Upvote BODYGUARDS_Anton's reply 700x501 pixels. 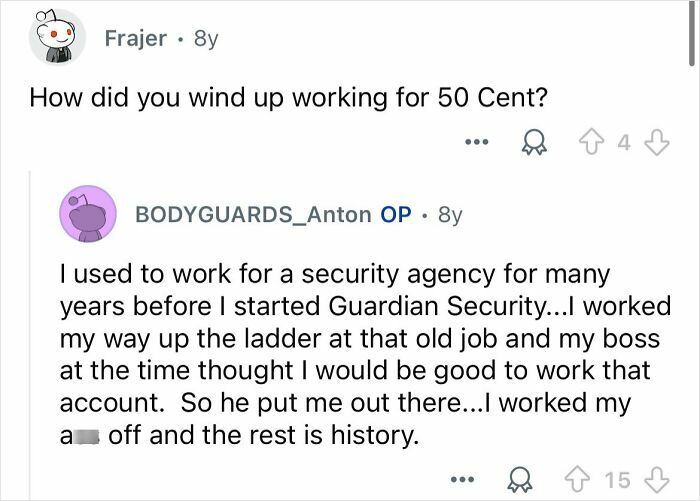[578, 480]
